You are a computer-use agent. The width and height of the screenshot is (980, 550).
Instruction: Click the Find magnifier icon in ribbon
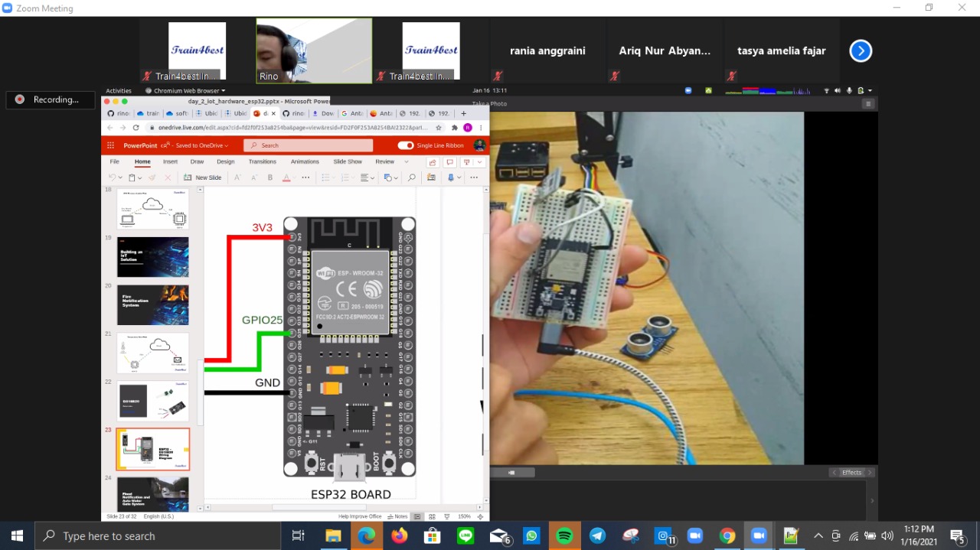tap(411, 177)
